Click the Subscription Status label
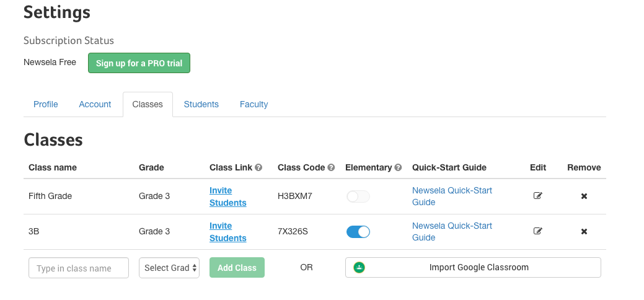644x300 pixels. pos(69,41)
